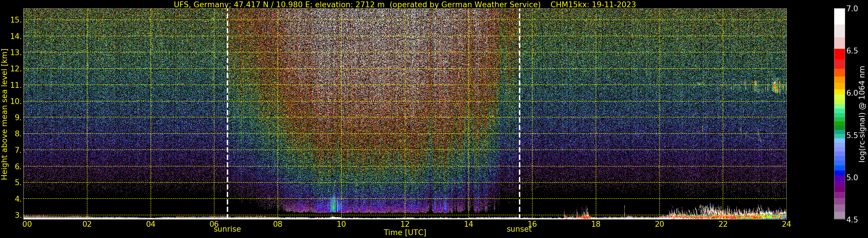
Task: Click the white segment of the colorbar
Action: 839,17
